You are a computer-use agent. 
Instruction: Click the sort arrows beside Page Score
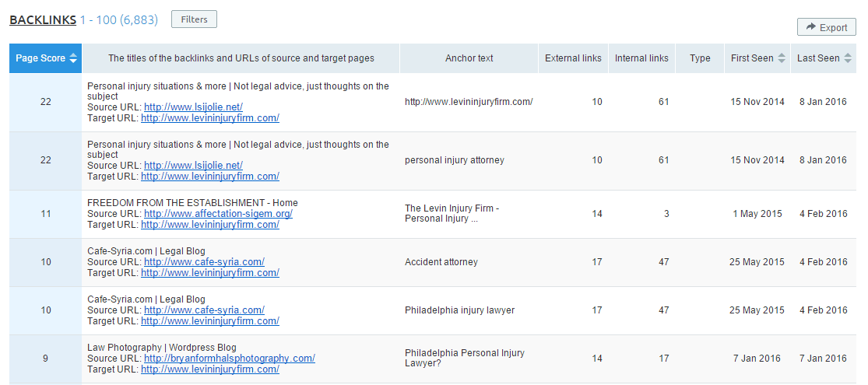(x=73, y=58)
